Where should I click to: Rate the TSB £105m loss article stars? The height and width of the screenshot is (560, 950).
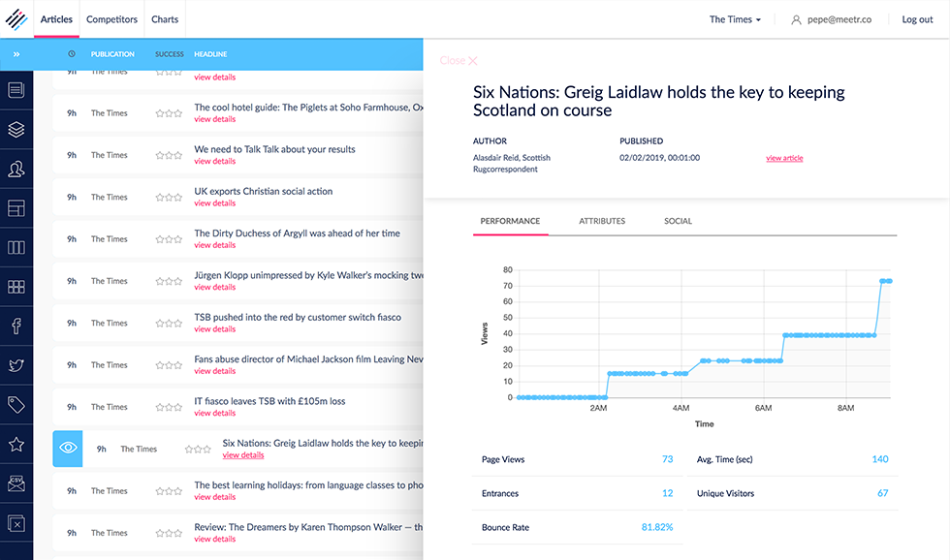click(169, 407)
